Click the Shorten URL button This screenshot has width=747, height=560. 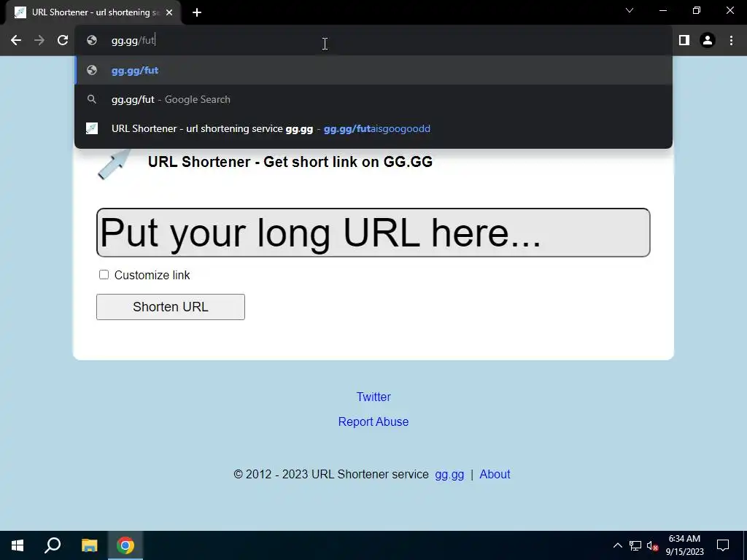(x=171, y=307)
